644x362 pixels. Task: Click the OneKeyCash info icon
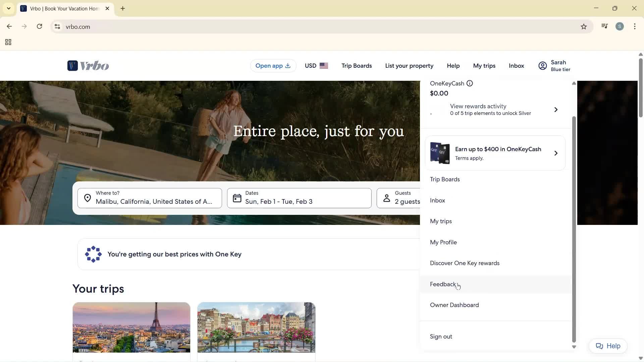pyautogui.click(x=470, y=83)
